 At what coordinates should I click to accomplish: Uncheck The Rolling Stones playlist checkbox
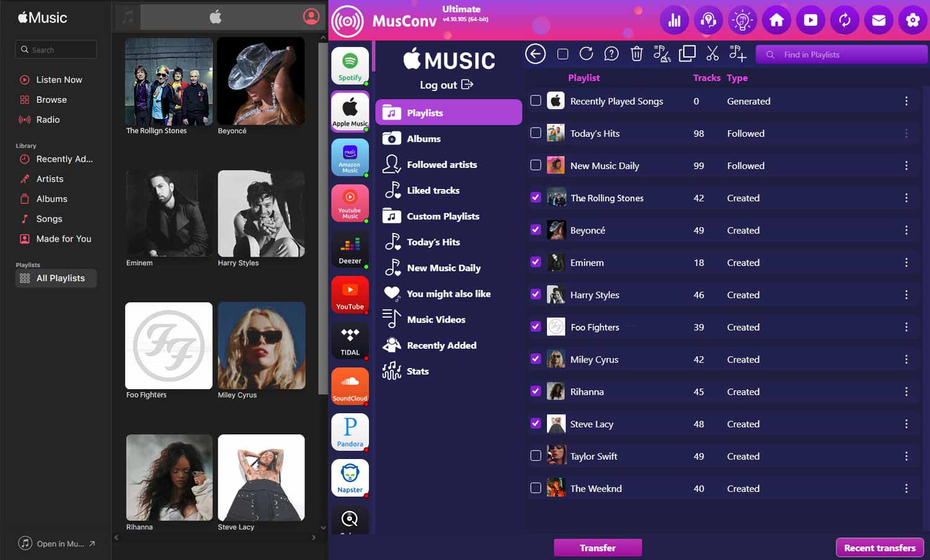pyautogui.click(x=536, y=197)
